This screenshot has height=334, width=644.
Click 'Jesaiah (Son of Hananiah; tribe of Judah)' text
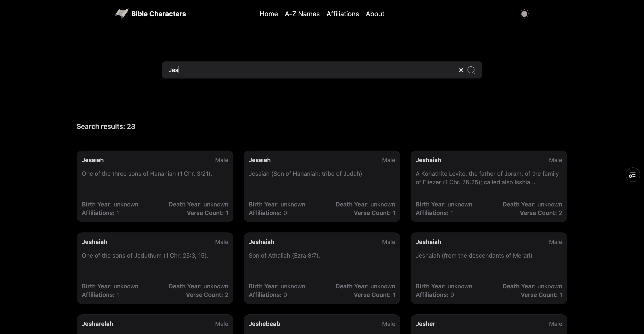(305, 174)
